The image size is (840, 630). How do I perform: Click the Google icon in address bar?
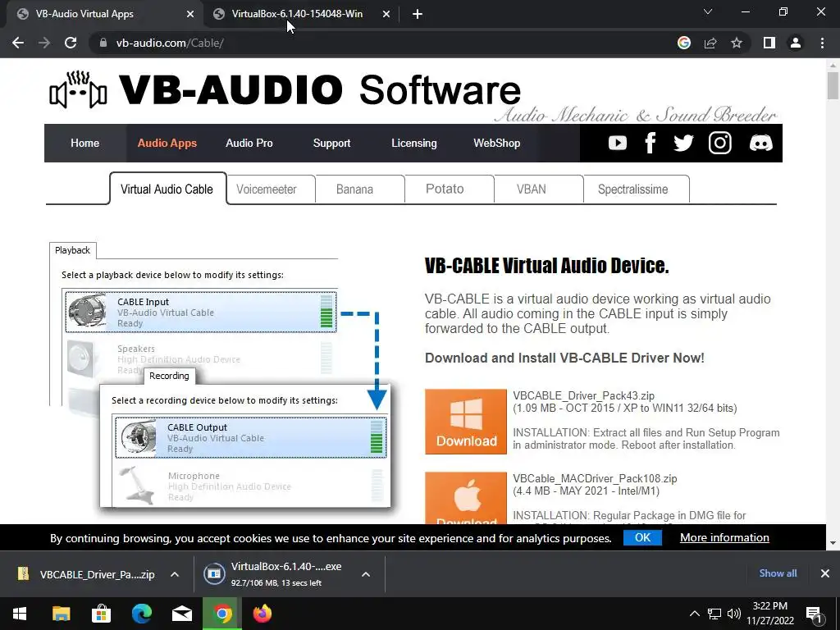683,43
